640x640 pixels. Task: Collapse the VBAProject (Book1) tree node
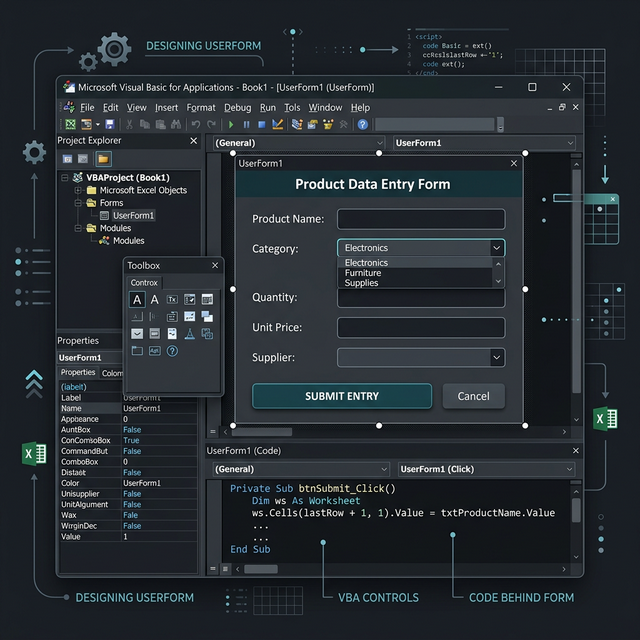[x=64, y=178]
